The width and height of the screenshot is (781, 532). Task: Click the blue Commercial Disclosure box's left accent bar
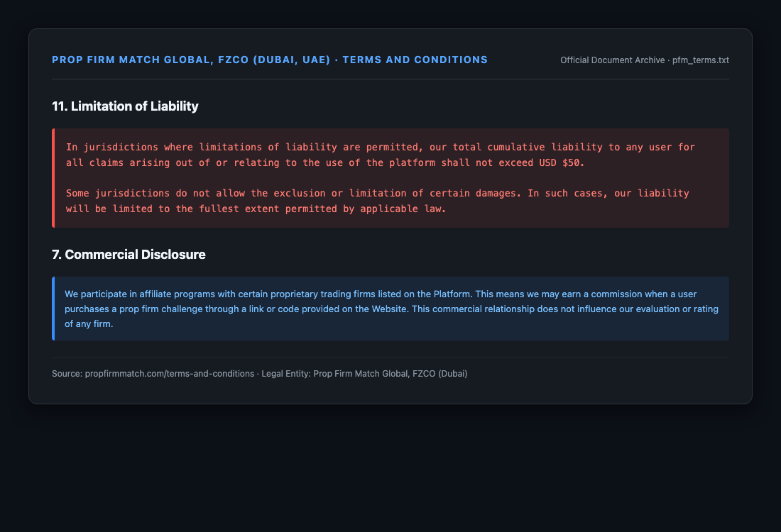coord(53,309)
